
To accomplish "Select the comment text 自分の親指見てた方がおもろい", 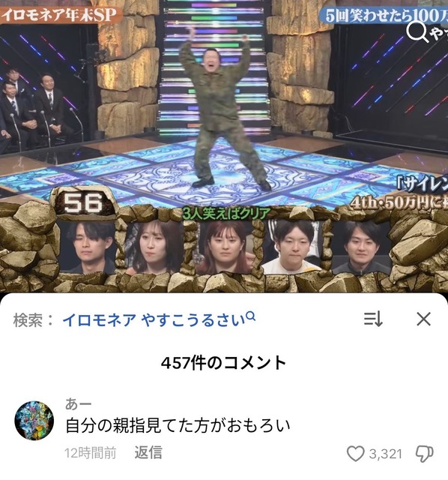I will [178, 425].
